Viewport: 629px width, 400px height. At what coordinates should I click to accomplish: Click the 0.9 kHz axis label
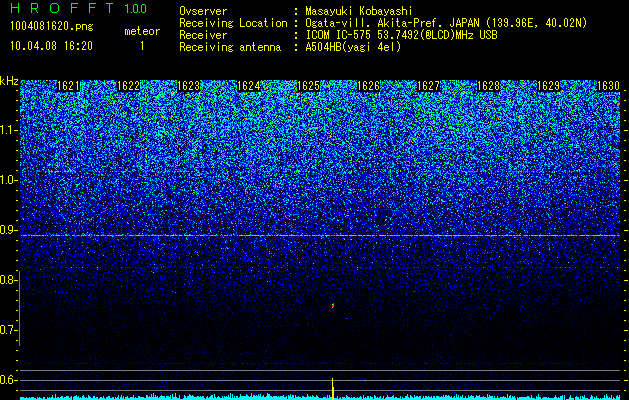(x=9, y=230)
